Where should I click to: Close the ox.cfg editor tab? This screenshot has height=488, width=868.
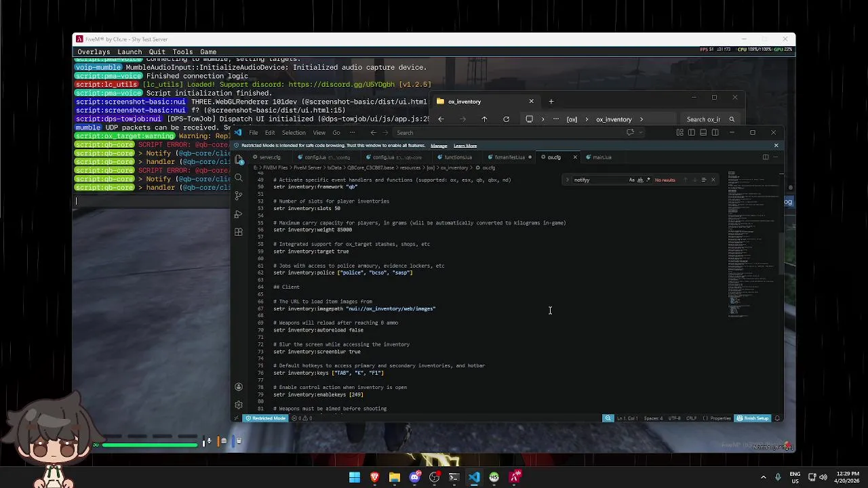pyautogui.click(x=575, y=157)
